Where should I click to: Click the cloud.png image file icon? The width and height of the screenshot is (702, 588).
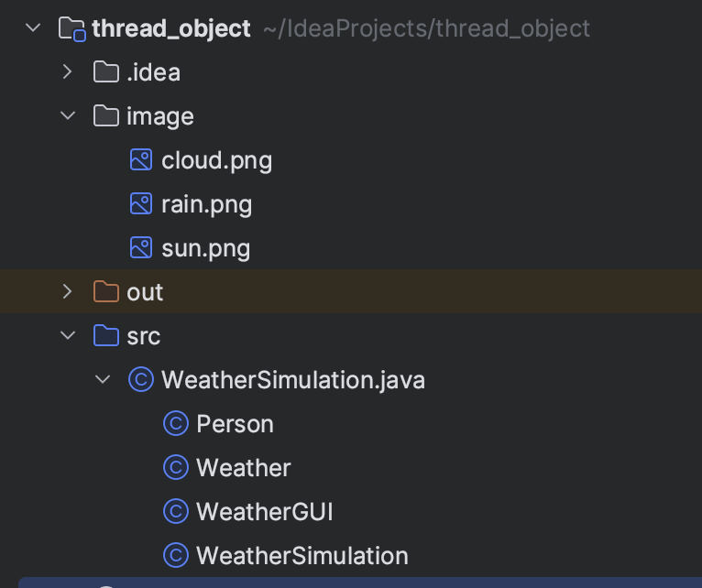(x=141, y=160)
